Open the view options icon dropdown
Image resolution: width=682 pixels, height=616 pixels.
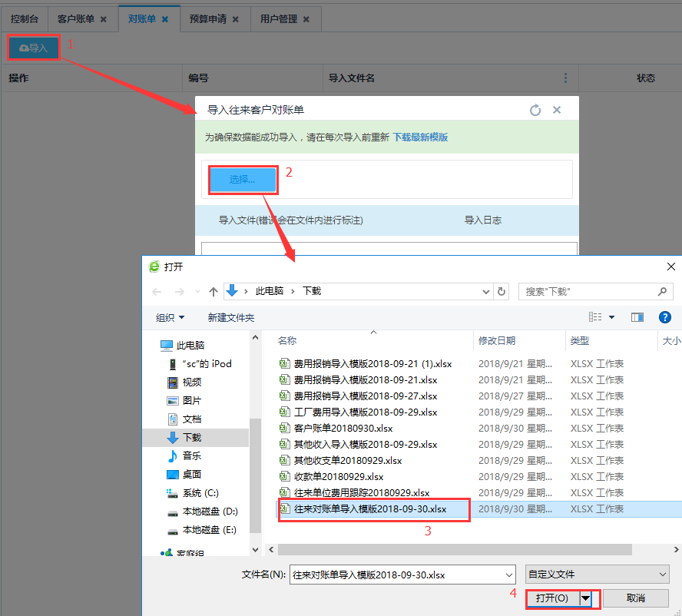pos(612,317)
